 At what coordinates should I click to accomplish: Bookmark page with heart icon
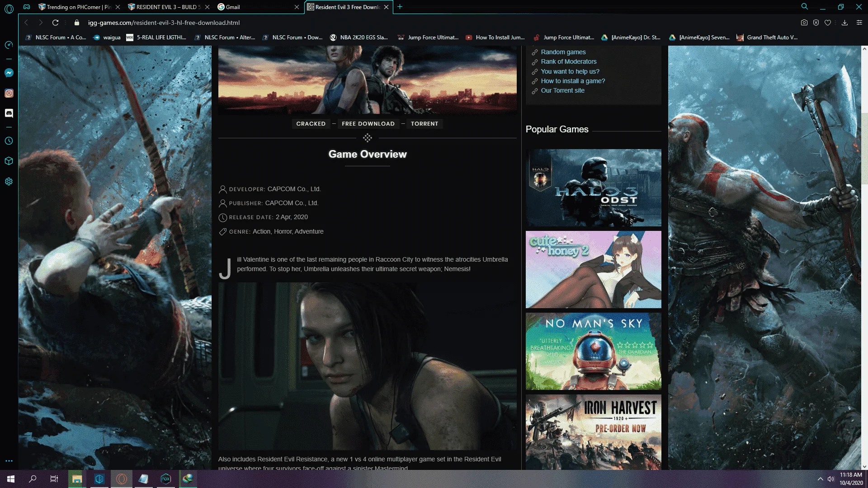(x=828, y=23)
